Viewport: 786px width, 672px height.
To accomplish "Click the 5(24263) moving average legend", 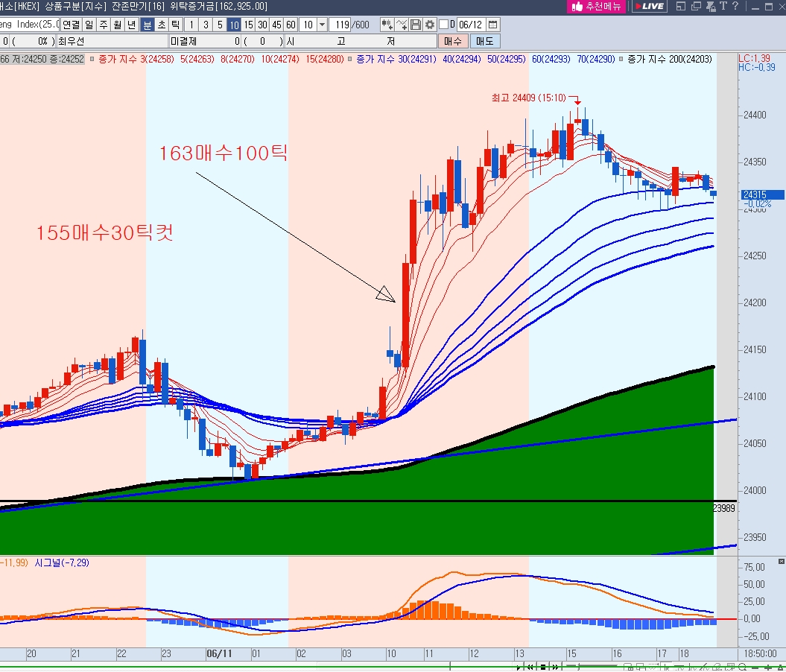I will click(197, 59).
